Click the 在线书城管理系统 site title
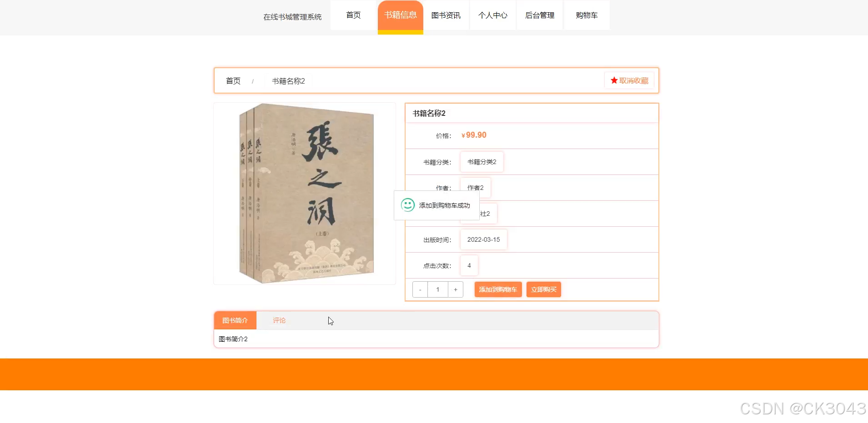The height and width of the screenshot is (423, 868). click(x=292, y=17)
